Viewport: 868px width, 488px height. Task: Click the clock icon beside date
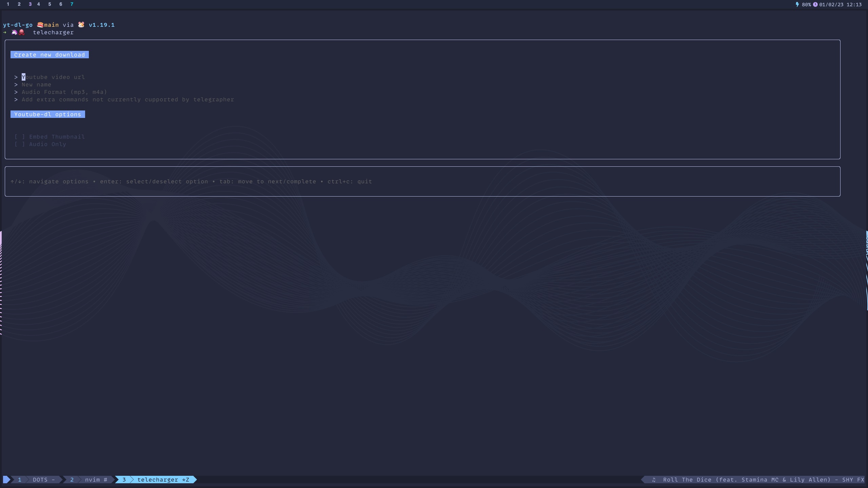pos(815,4)
